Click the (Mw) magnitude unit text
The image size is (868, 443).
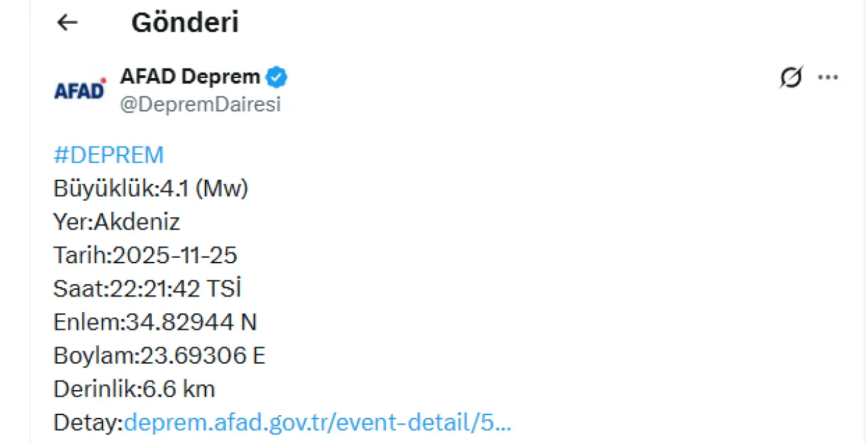221,189
